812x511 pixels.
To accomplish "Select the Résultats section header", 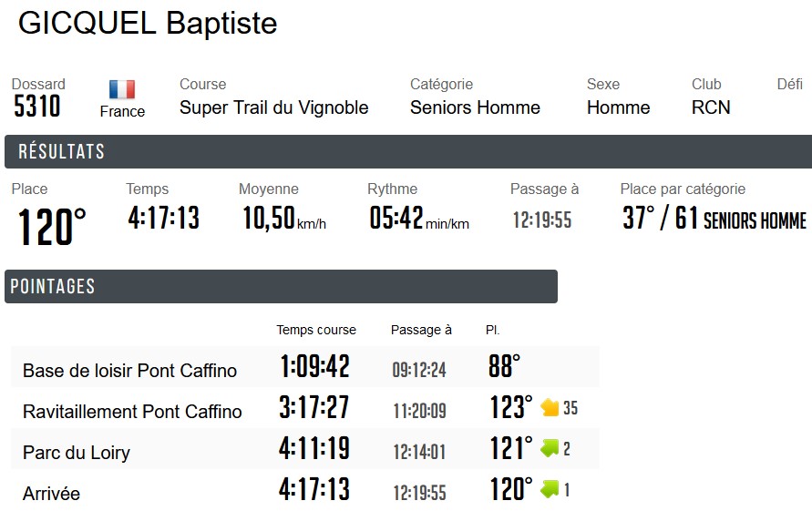I will [62, 152].
